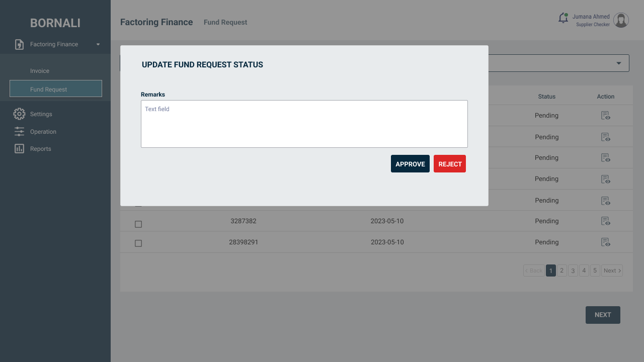The image size is (644, 362).
Task: Click view icon in first Pending row
Action: click(606, 116)
